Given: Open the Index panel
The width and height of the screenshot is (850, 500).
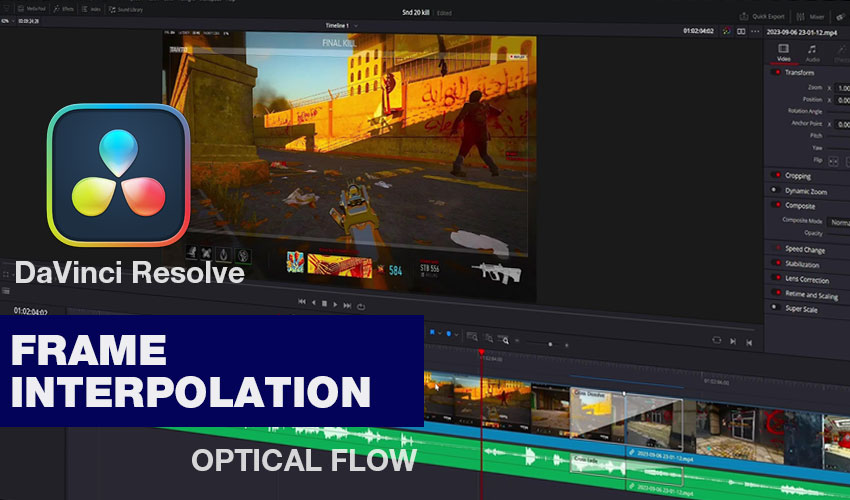Looking at the screenshot, I should (92, 9).
